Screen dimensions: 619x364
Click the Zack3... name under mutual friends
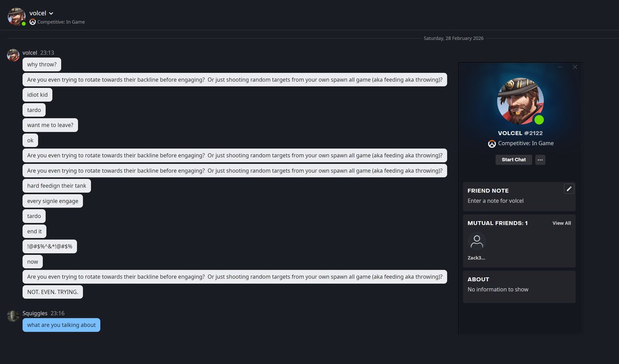[x=477, y=258]
